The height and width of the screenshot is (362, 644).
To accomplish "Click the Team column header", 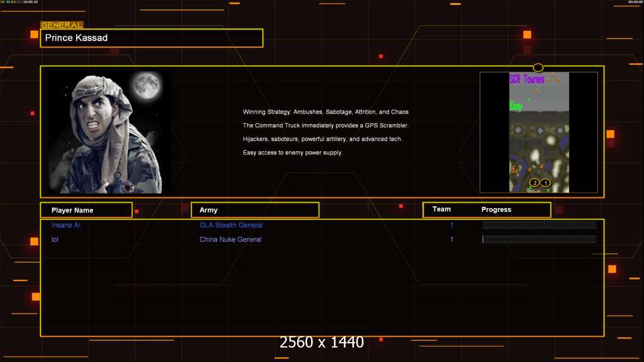I will 442,209.
